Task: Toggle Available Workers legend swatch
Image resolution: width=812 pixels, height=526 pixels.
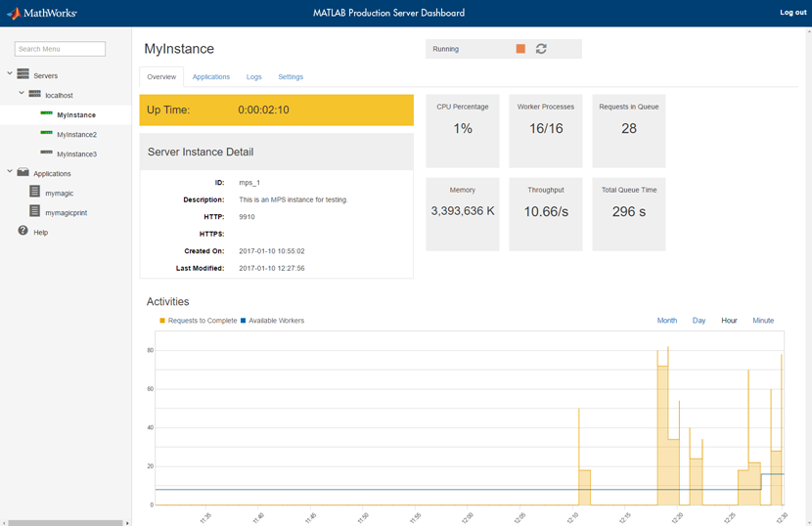Action: 243,321
